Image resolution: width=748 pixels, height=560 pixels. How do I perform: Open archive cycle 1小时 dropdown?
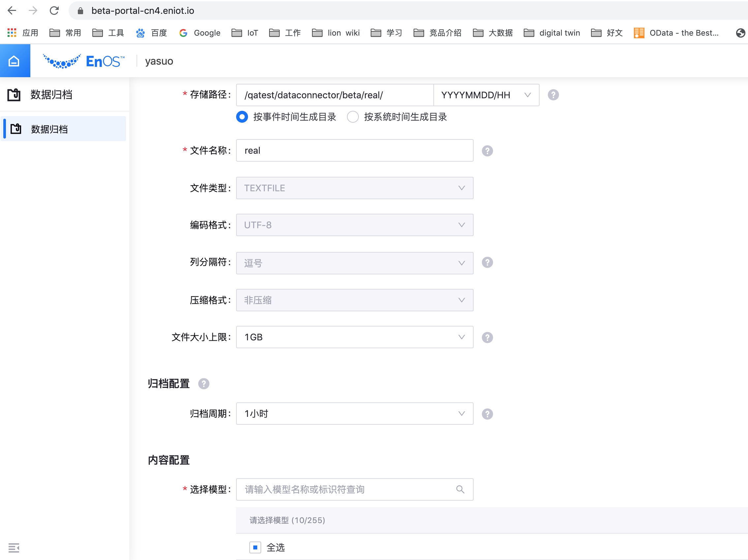[x=355, y=414]
